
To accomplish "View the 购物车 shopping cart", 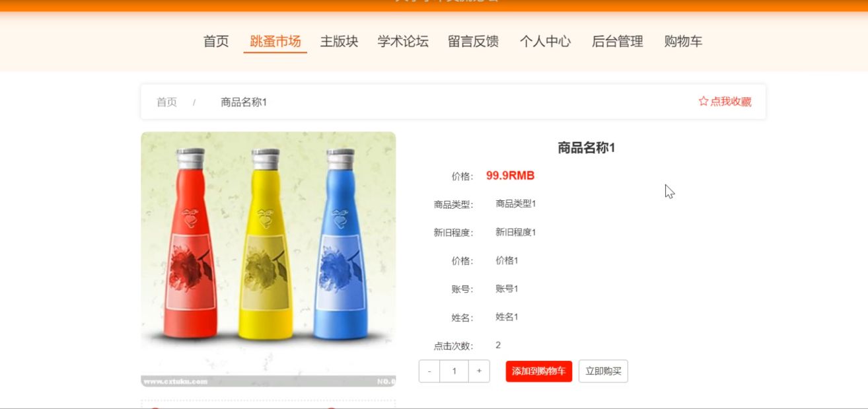I will coord(683,42).
